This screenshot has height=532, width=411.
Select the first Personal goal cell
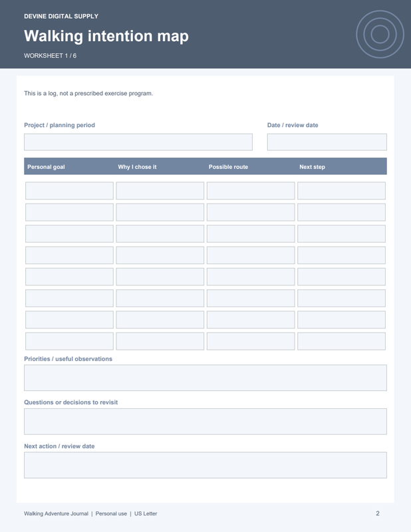coord(69,191)
